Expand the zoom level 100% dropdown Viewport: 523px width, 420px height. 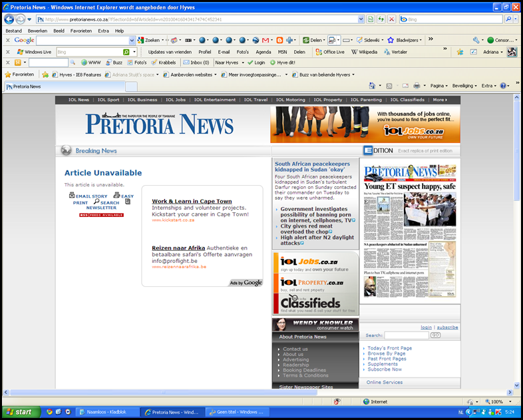click(510, 401)
